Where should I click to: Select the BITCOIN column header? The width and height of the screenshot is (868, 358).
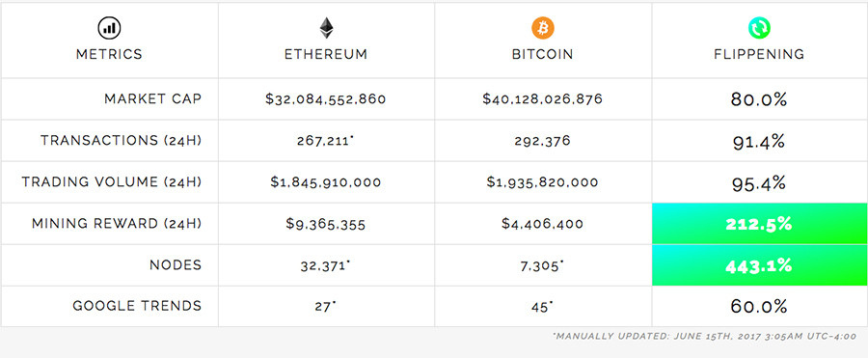pos(542,54)
